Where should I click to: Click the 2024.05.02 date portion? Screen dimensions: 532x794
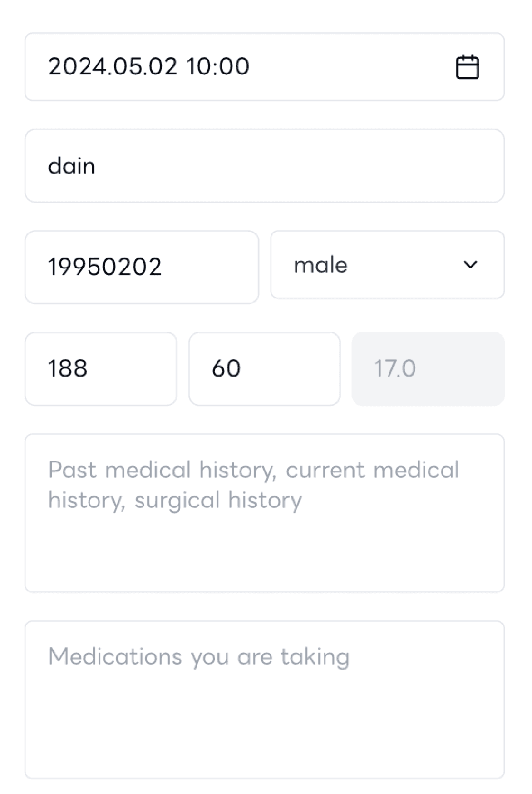pos(113,66)
